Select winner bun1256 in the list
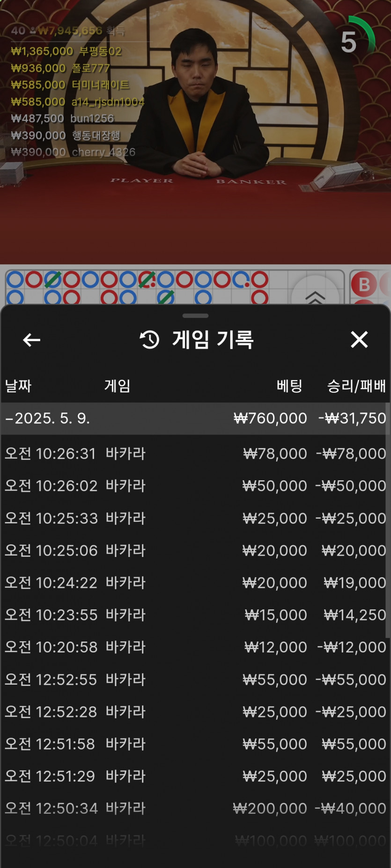 tap(63, 119)
